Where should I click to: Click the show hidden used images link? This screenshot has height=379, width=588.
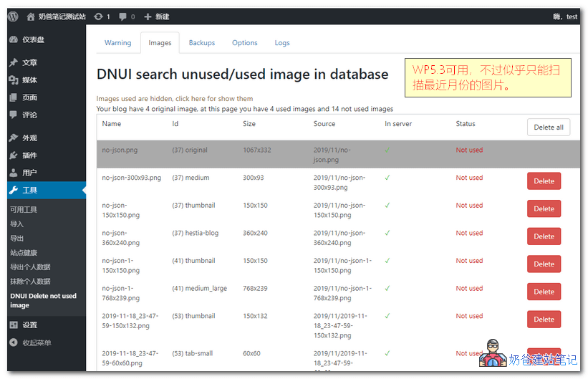(175, 99)
